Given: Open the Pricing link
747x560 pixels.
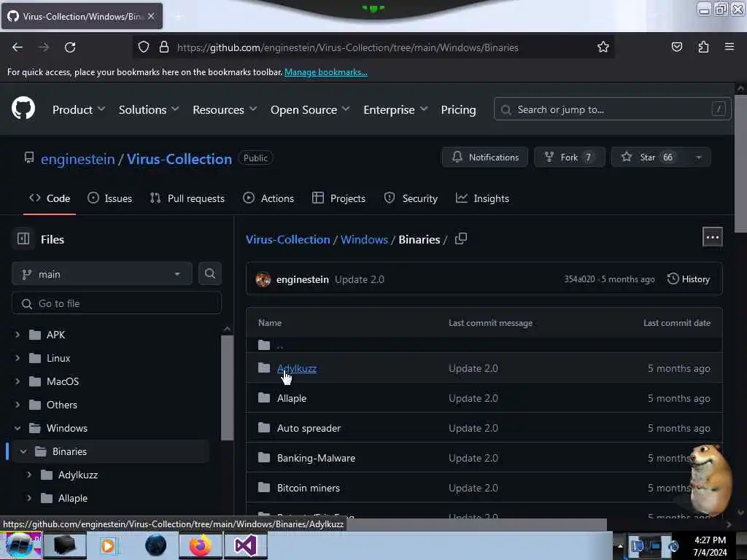Looking at the screenshot, I should click(x=458, y=109).
